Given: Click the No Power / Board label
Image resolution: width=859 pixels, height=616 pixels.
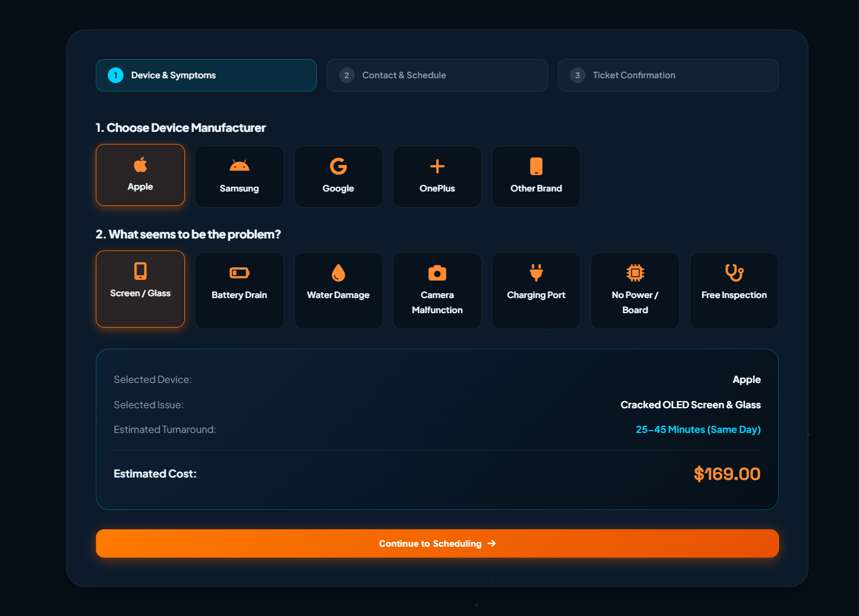Looking at the screenshot, I should tap(635, 302).
